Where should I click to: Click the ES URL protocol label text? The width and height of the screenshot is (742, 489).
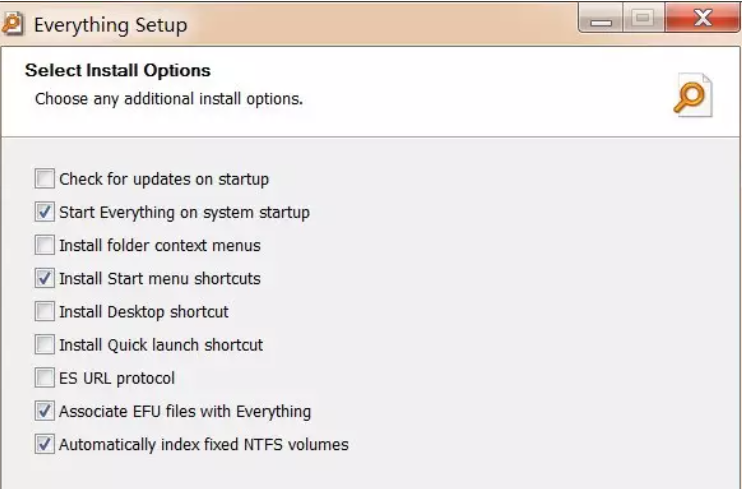(x=117, y=378)
